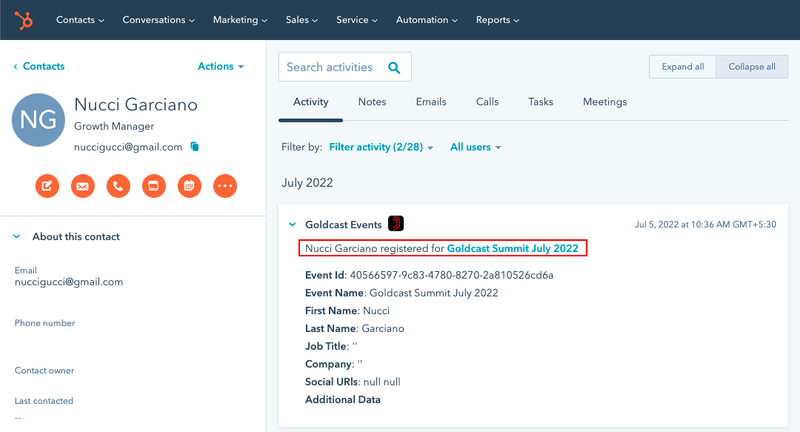800x432 pixels.
Task: Open the All users filter dropdown
Action: click(475, 147)
